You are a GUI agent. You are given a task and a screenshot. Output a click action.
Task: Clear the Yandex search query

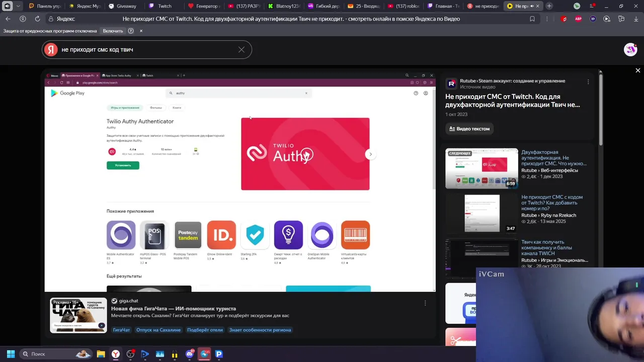[242, 49]
